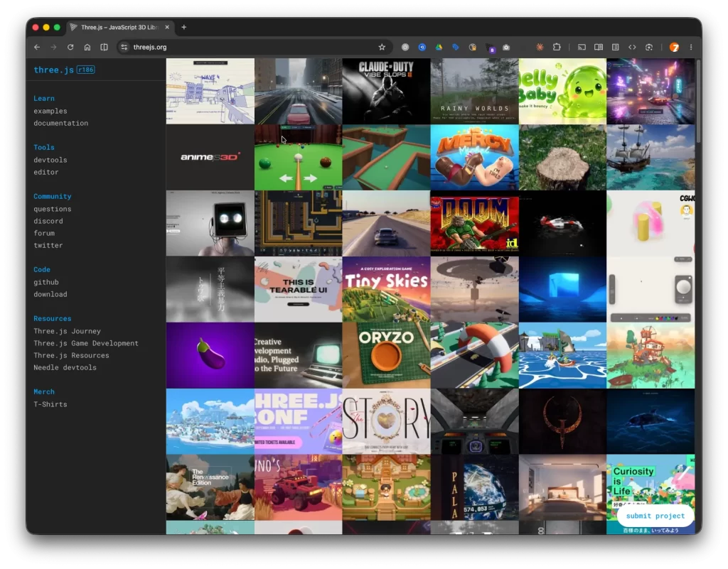Go back with the browser back arrow

(37, 47)
